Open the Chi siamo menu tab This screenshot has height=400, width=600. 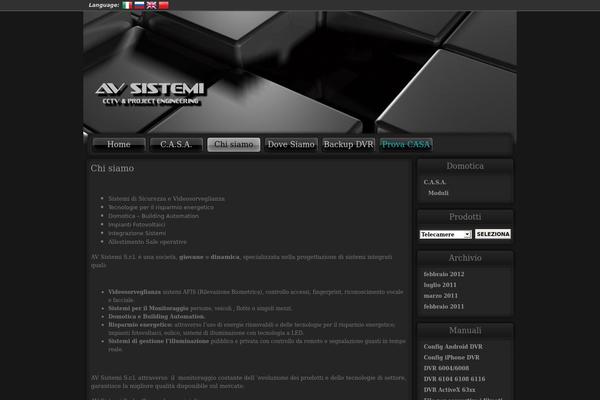tap(234, 145)
